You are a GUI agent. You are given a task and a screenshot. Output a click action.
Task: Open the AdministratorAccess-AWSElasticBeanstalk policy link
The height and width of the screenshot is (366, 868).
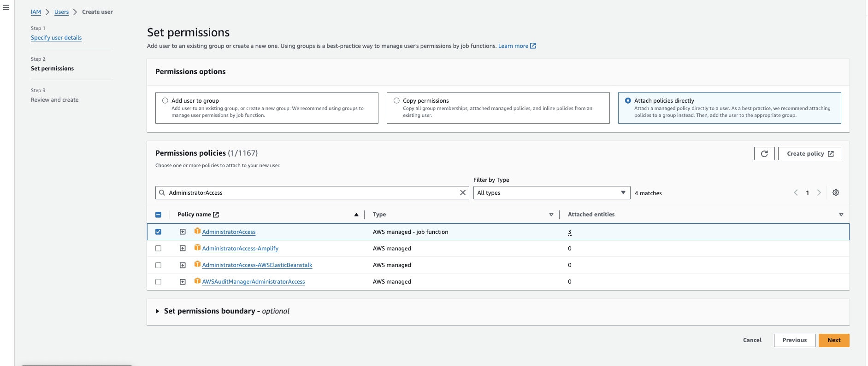coord(257,265)
